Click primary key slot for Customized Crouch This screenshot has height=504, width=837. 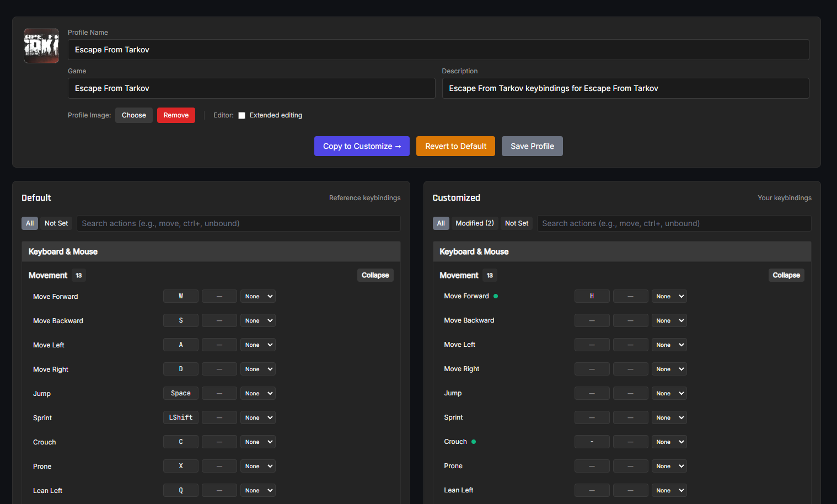tap(592, 442)
